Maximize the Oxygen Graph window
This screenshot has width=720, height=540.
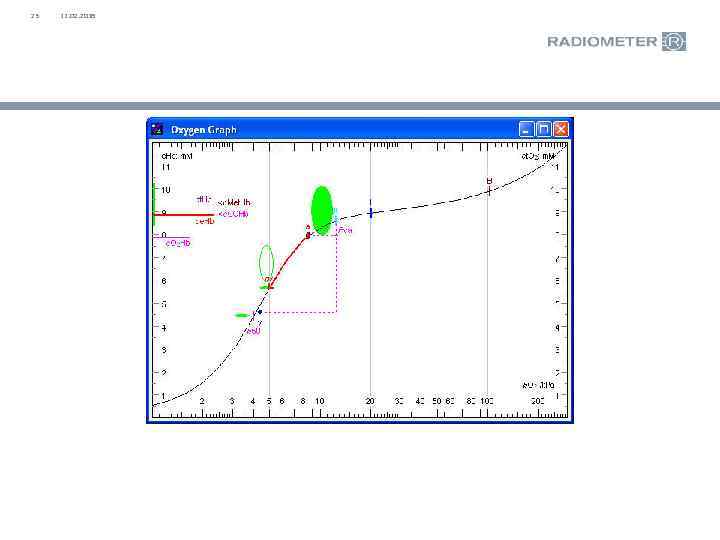(x=544, y=129)
